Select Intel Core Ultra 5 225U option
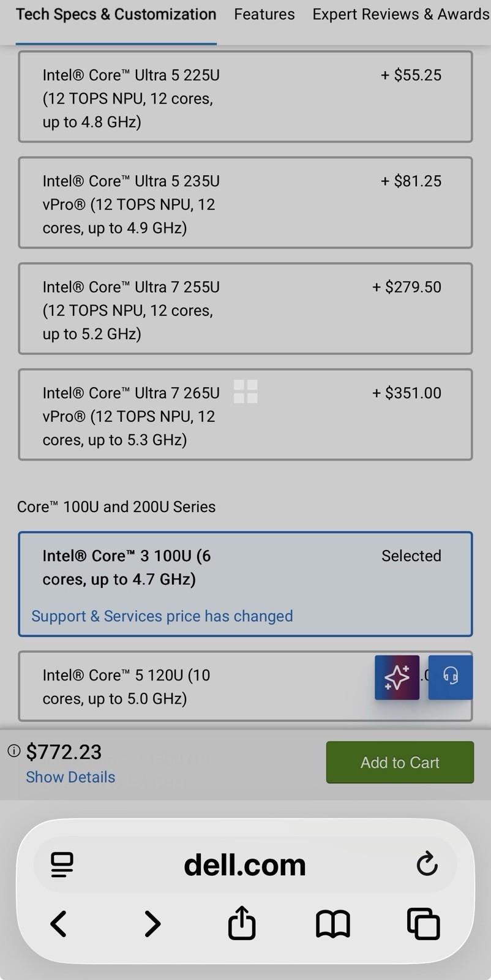The height and width of the screenshot is (980, 491). click(x=245, y=97)
